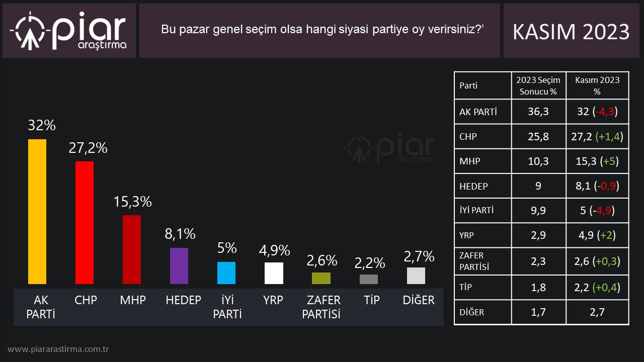Click the survey question text in header

tap(322, 30)
